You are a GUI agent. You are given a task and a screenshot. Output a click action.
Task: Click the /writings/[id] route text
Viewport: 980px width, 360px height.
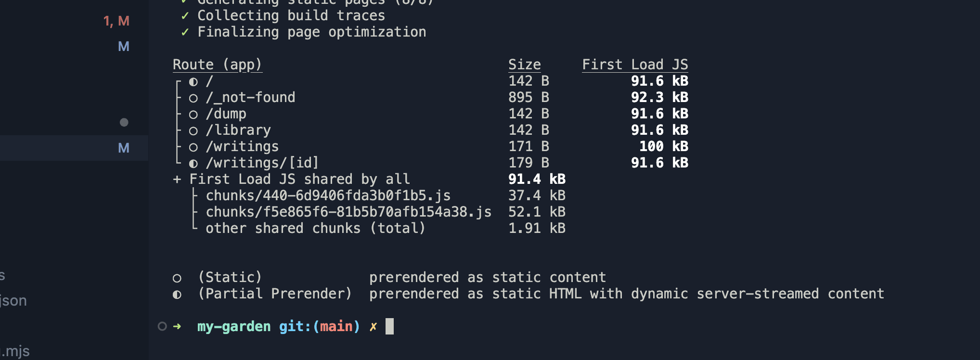[262, 163]
